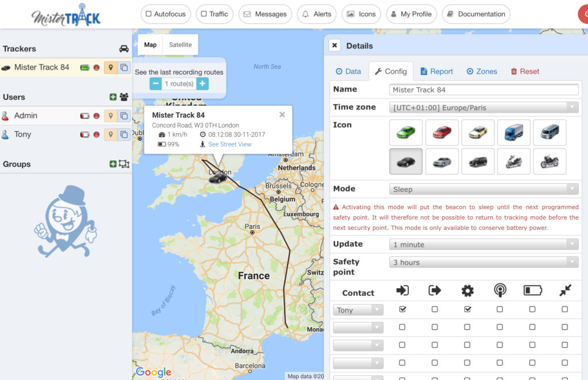Select the red car icon
Viewport: 588px width, 380px height.
(x=442, y=133)
